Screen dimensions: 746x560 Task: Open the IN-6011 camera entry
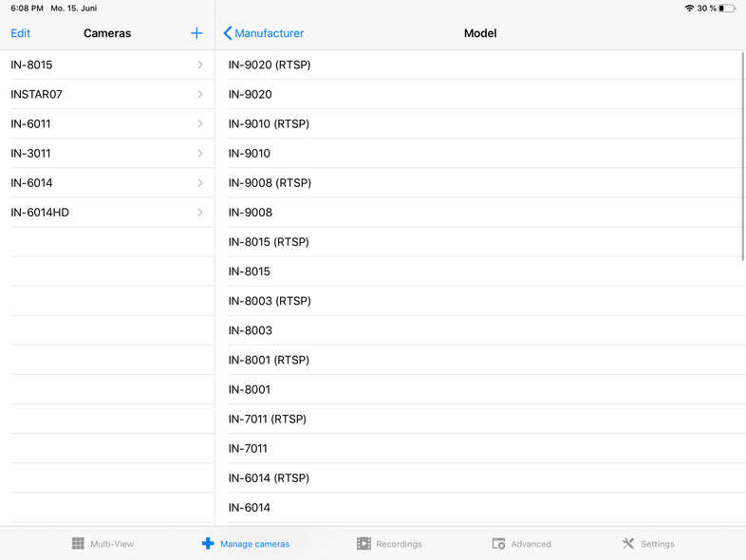[31, 124]
